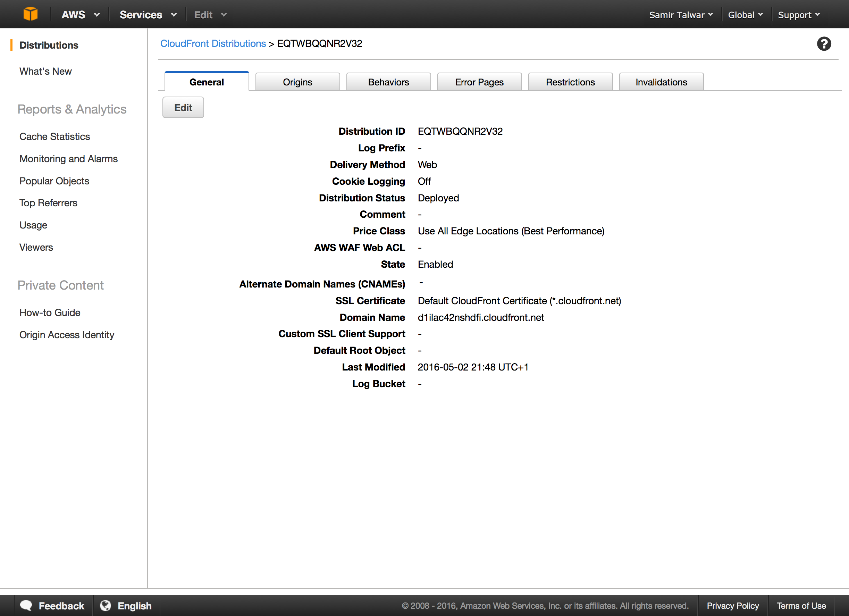The height and width of the screenshot is (616, 849).
Task: Go back to CloudFront Distributions link
Action: tap(213, 43)
